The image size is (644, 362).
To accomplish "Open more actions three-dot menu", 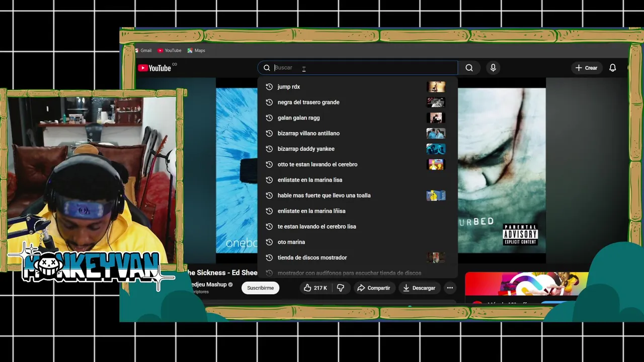I will point(450,288).
